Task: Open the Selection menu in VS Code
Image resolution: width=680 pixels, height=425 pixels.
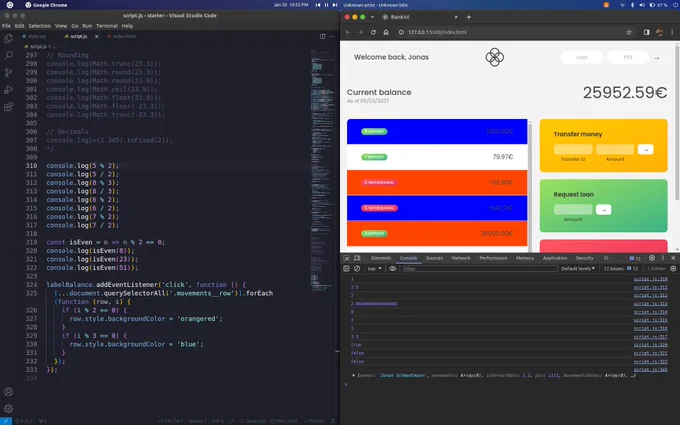Action: point(39,26)
